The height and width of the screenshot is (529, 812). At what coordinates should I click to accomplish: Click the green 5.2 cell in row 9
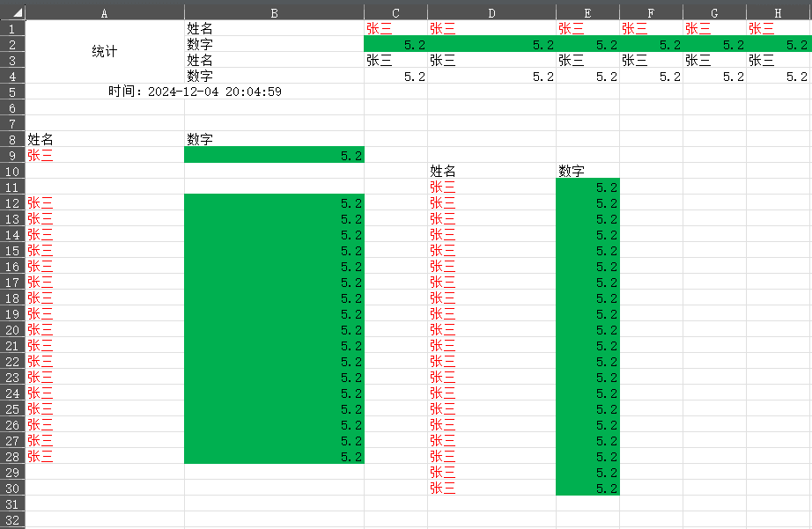[x=273, y=155]
